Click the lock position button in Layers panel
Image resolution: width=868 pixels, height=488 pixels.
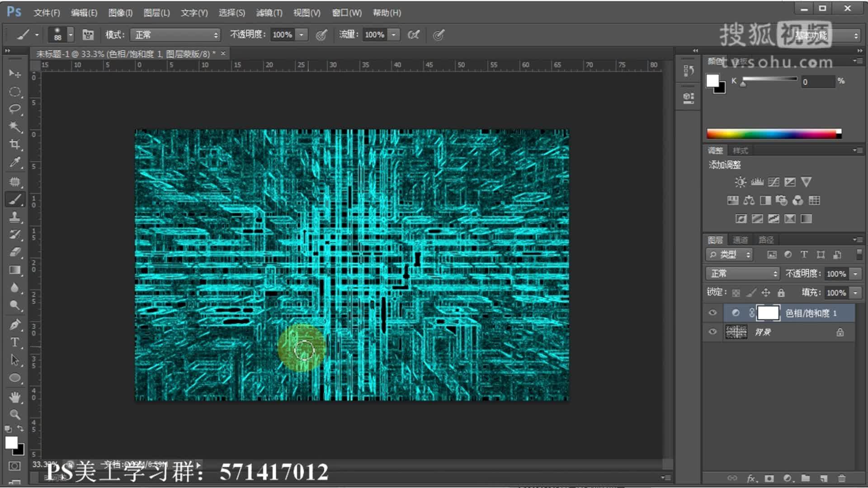766,292
